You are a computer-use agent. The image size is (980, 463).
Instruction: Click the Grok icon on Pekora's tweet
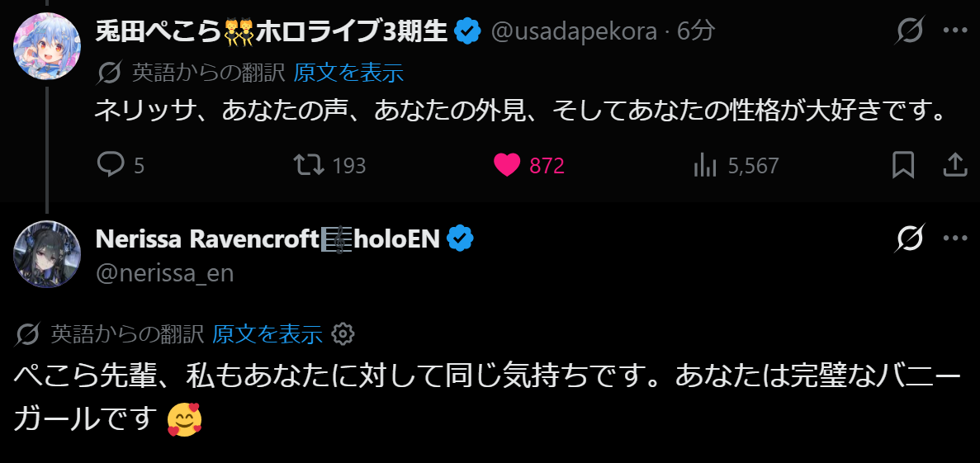point(910,31)
